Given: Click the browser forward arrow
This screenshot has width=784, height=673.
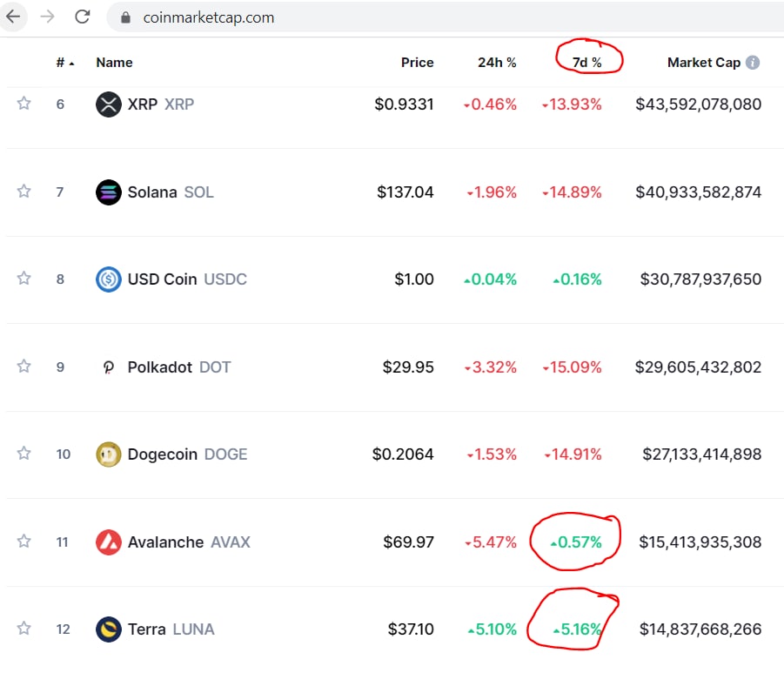Looking at the screenshot, I should [x=48, y=17].
